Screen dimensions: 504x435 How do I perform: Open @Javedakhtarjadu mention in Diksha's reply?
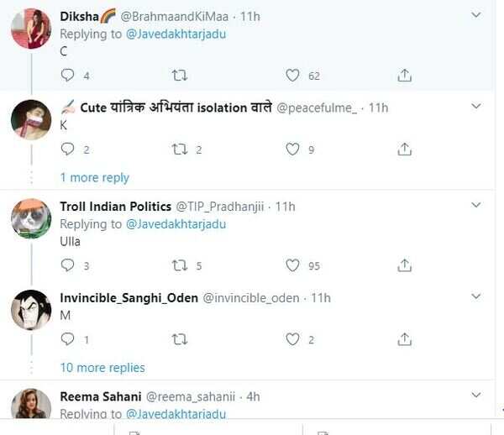[176, 34]
